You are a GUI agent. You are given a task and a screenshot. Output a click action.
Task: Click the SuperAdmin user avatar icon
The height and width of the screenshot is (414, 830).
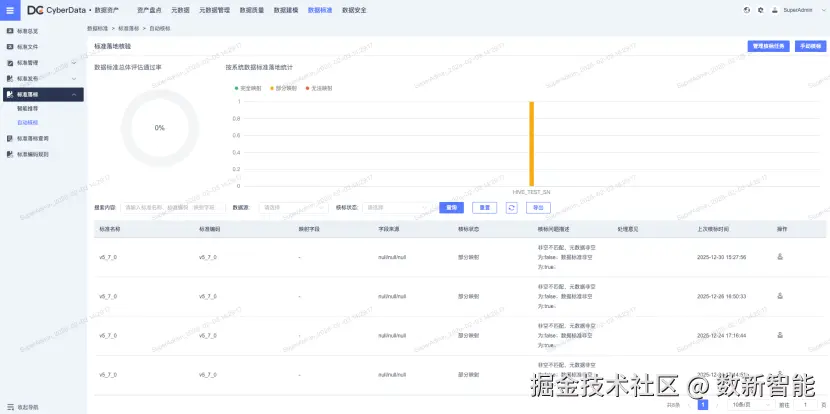[x=775, y=10]
